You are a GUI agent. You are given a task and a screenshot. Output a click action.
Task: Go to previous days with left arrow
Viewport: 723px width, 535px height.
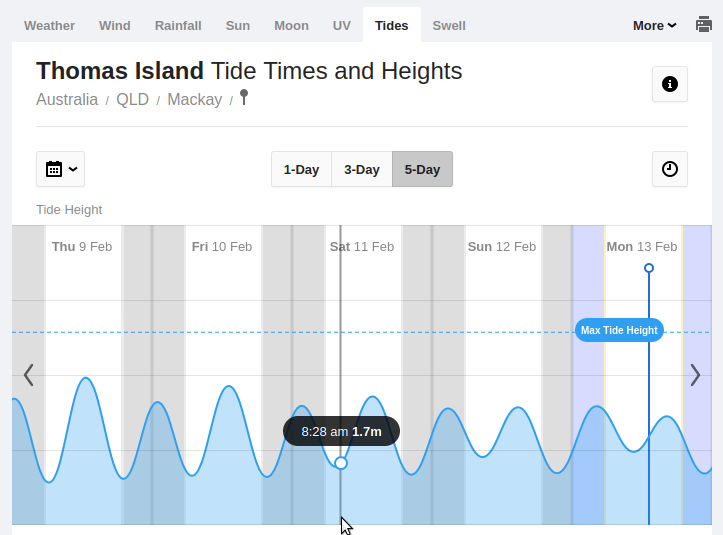(28, 375)
